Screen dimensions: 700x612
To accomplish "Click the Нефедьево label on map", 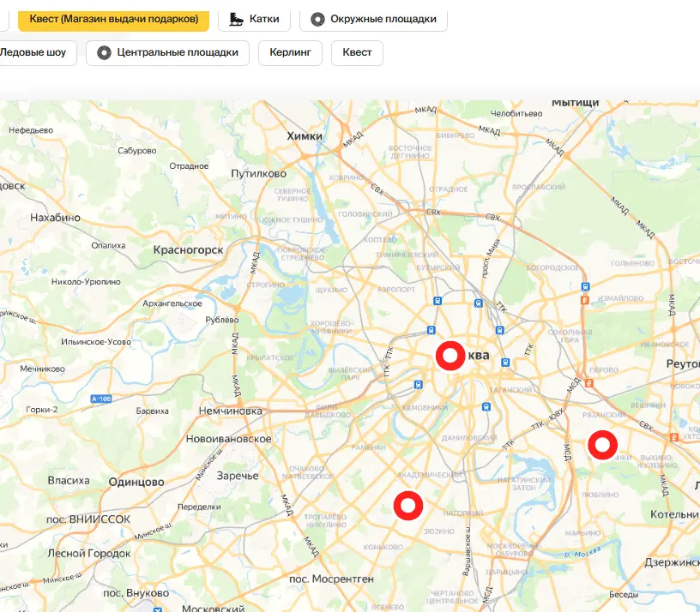I will (x=31, y=130).
